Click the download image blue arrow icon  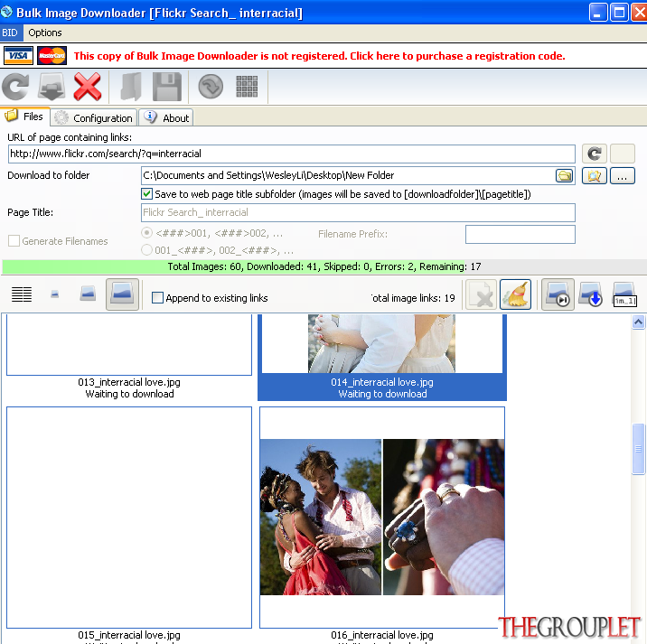(x=590, y=294)
